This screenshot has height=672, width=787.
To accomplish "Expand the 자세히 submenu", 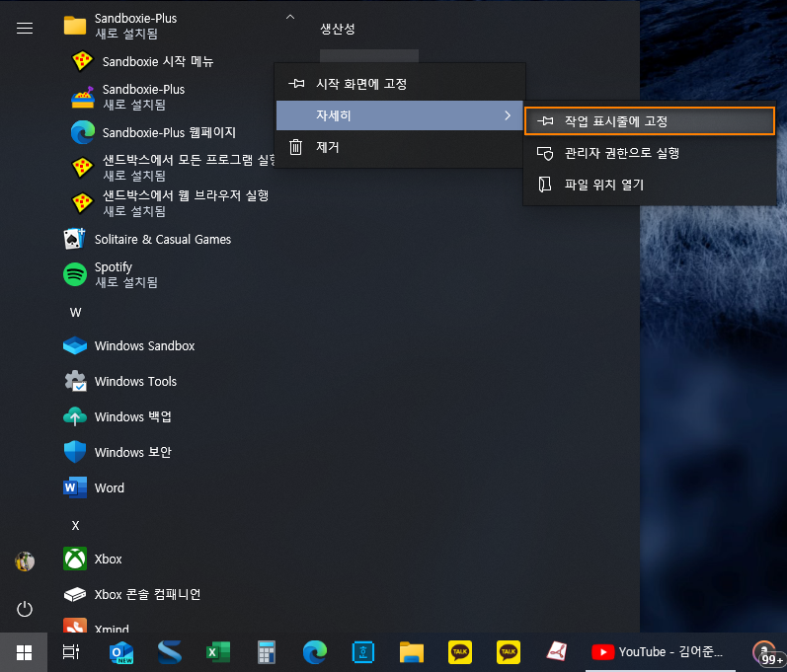I will (x=400, y=115).
